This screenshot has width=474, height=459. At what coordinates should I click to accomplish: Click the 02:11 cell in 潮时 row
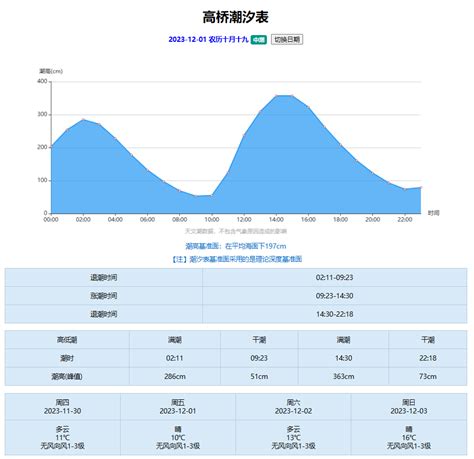click(x=175, y=358)
